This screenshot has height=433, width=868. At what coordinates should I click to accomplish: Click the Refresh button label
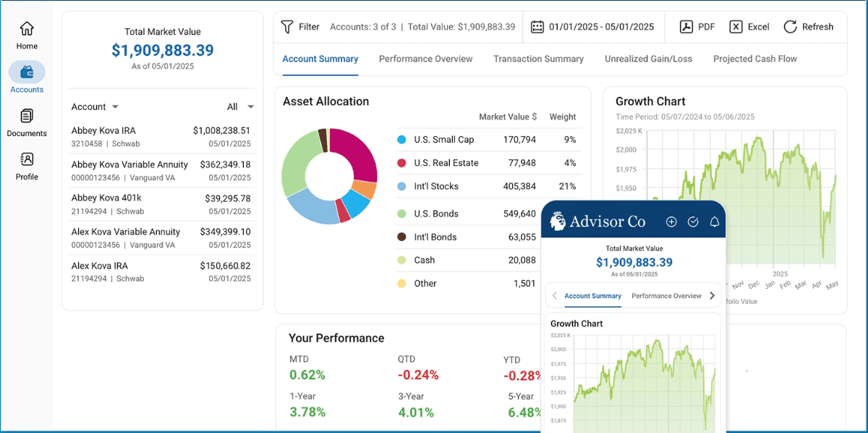click(817, 27)
